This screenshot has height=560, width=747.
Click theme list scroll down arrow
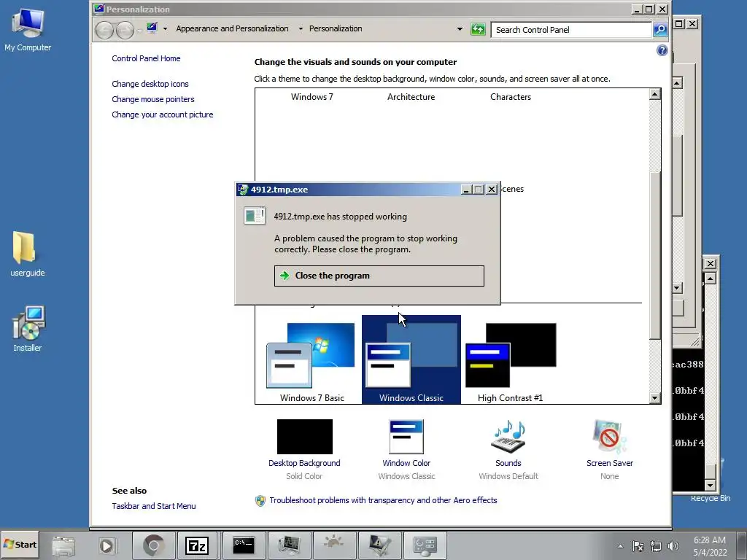[x=655, y=398]
